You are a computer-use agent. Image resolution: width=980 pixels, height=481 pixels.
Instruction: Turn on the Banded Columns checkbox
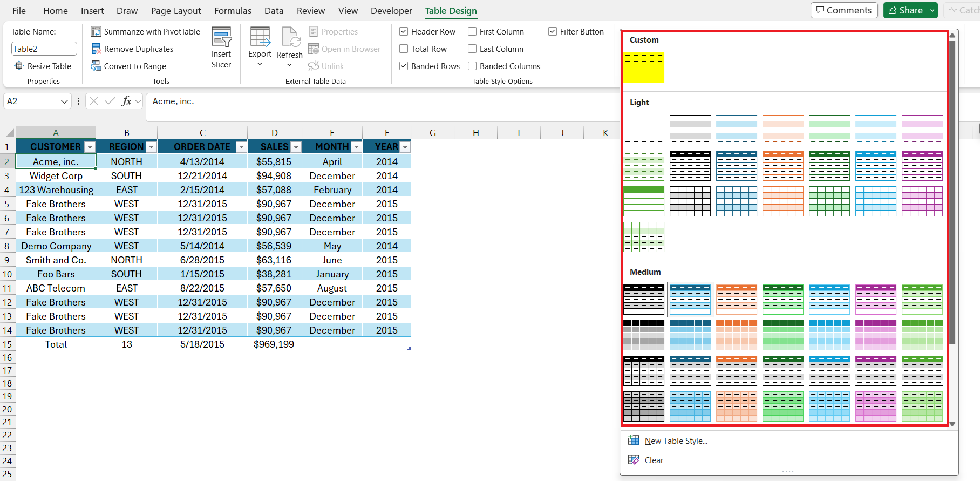tap(472, 66)
